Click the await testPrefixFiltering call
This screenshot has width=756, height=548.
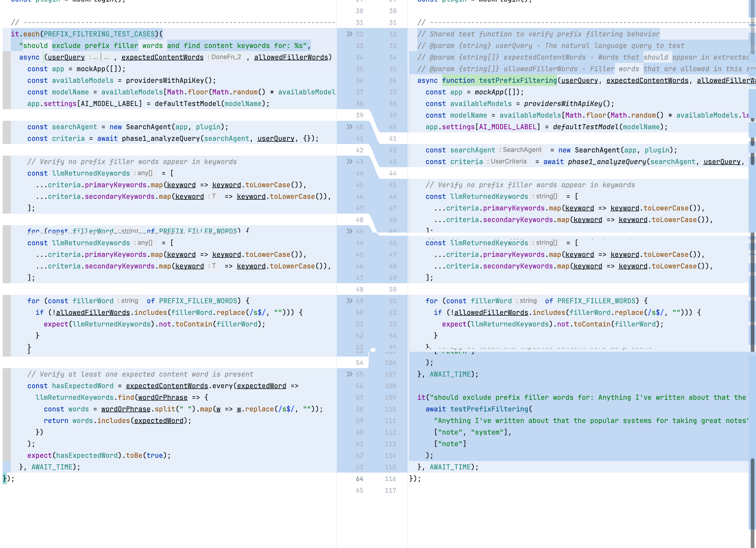[x=489, y=409]
